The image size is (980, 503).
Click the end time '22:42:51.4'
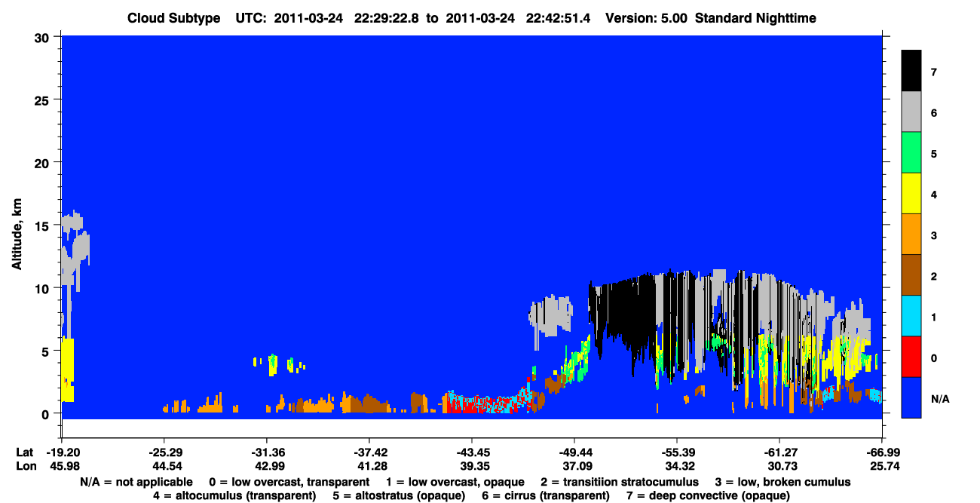[559, 18]
